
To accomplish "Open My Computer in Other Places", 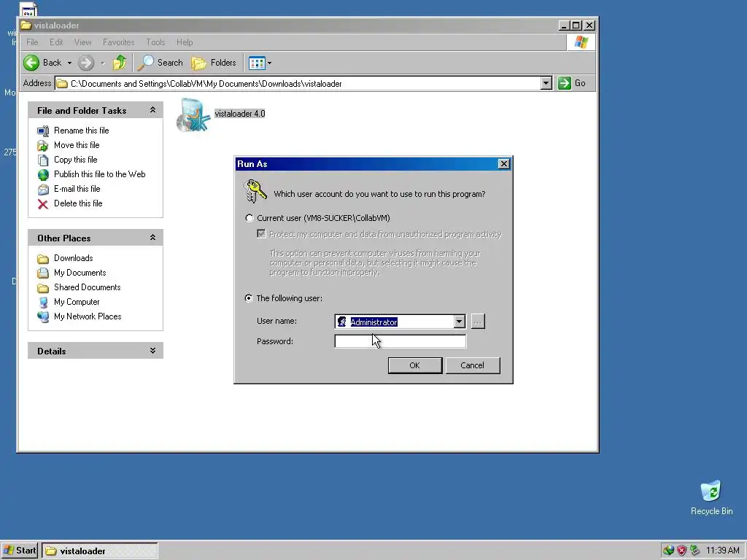I will [x=76, y=302].
